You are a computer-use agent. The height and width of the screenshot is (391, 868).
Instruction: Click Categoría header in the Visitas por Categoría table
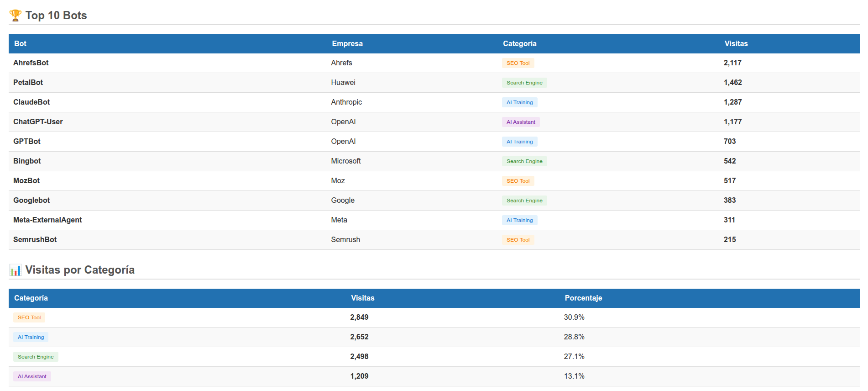(x=31, y=298)
